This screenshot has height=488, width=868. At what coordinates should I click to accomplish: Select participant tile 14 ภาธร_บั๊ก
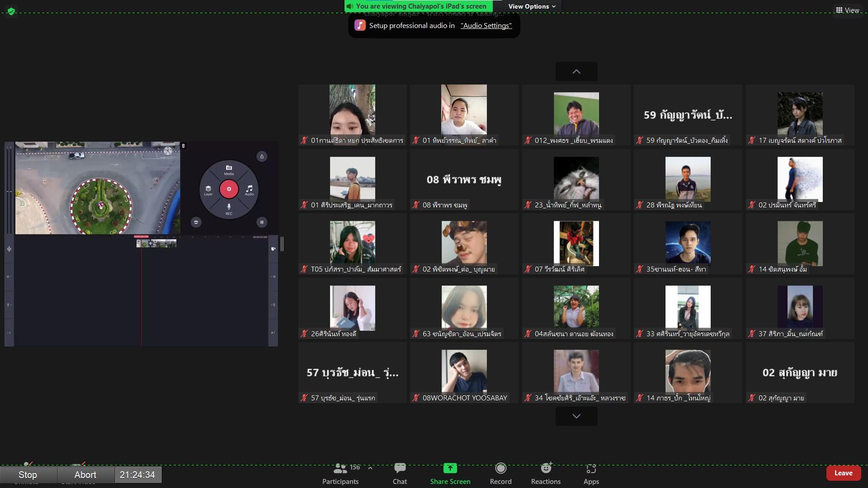(x=688, y=372)
